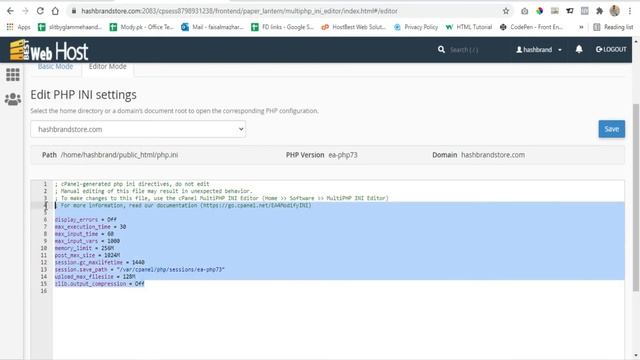The height and width of the screenshot is (360, 640).
Task: Click the upload_max_filesize = 128M line
Action: [95, 277]
